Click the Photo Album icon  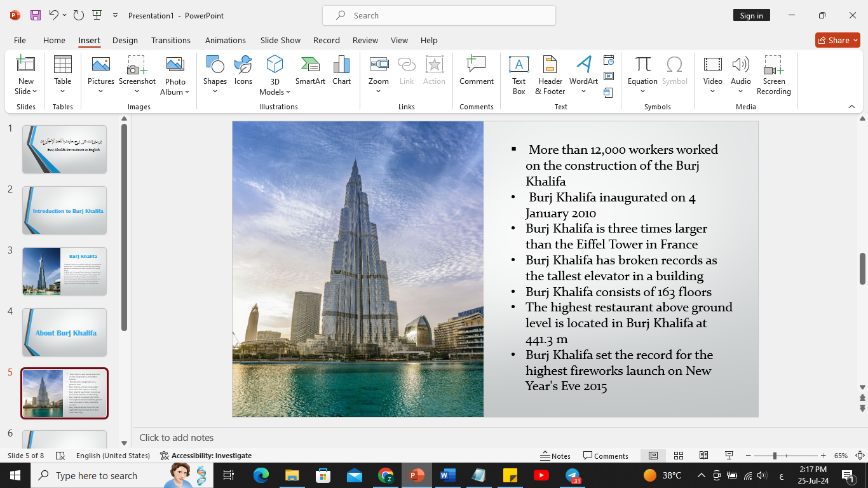(175, 64)
